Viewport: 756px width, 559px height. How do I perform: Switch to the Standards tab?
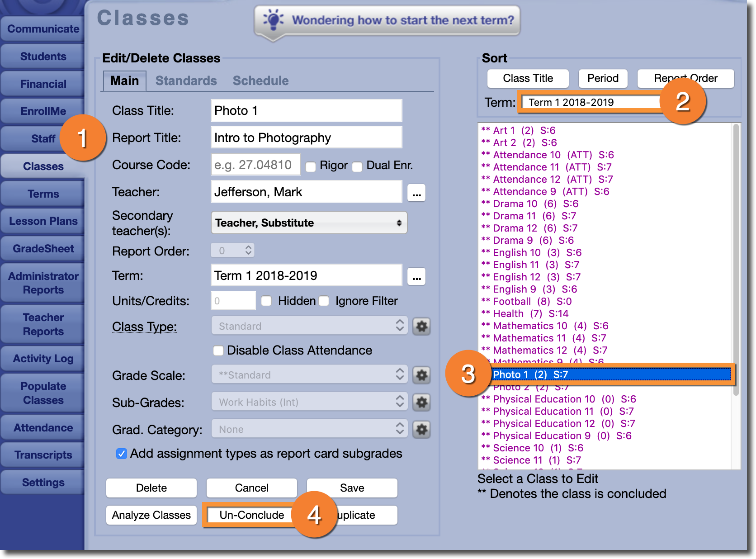[x=186, y=81]
